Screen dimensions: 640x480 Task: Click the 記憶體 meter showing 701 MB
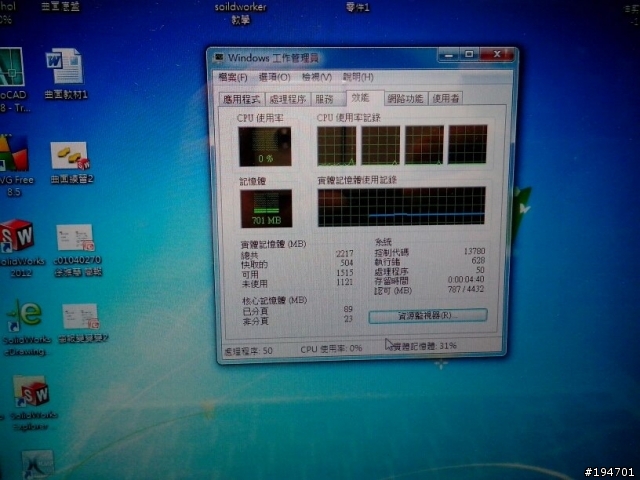pyautogui.click(x=266, y=208)
